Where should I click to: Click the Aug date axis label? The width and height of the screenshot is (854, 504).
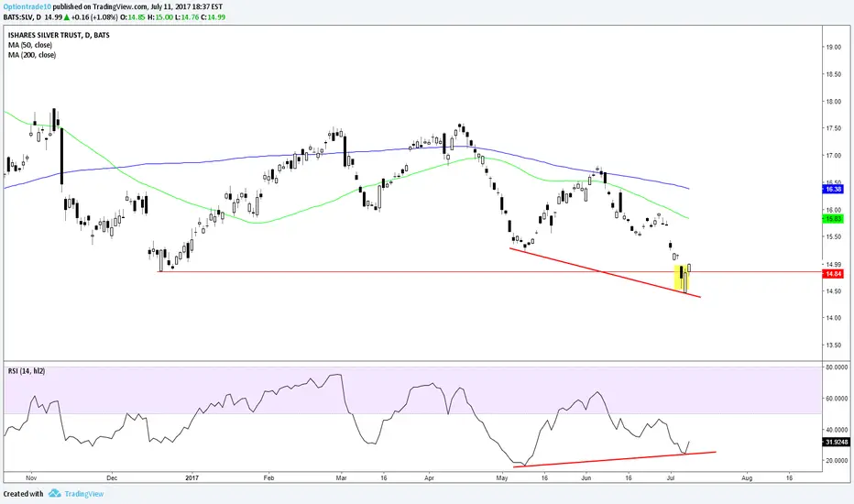click(x=747, y=477)
